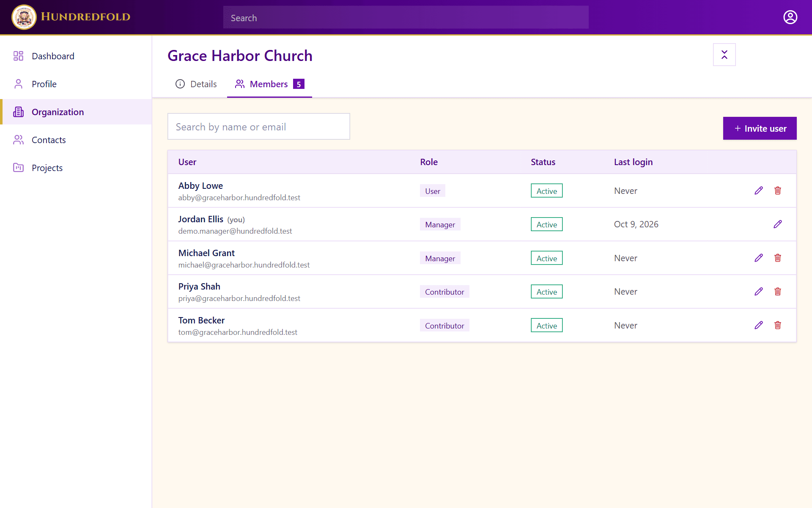Navigate to Projects in the sidebar
Screen dimensions: 812x508
click(76, 168)
